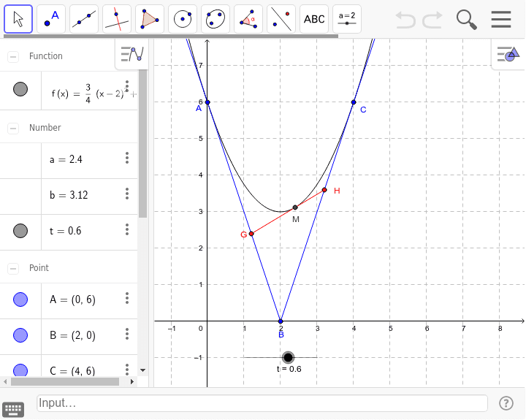Click the t = 0.6 slider knob in graph
The height and width of the screenshot is (420, 526).
(288, 357)
